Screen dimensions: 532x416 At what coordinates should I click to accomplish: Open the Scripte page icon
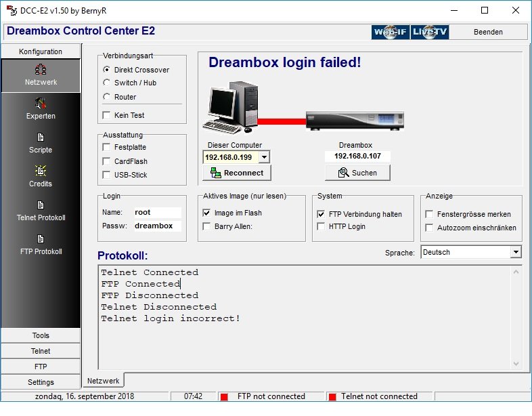(x=41, y=137)
